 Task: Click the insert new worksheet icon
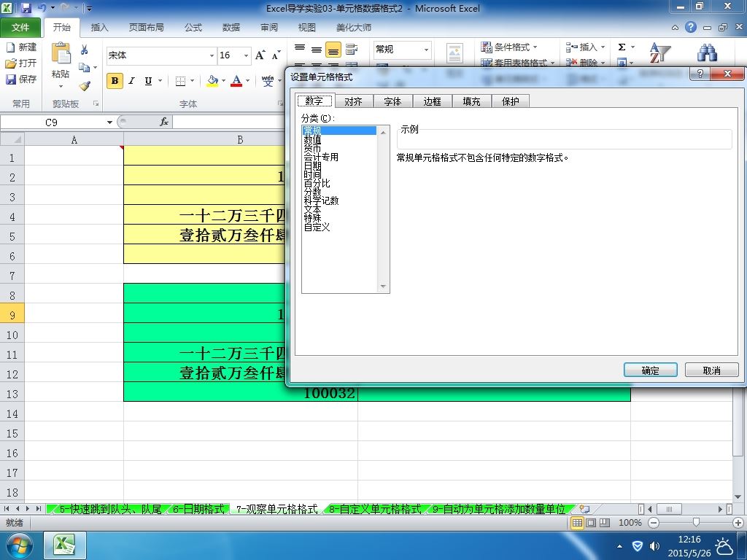tap(584, 509)
